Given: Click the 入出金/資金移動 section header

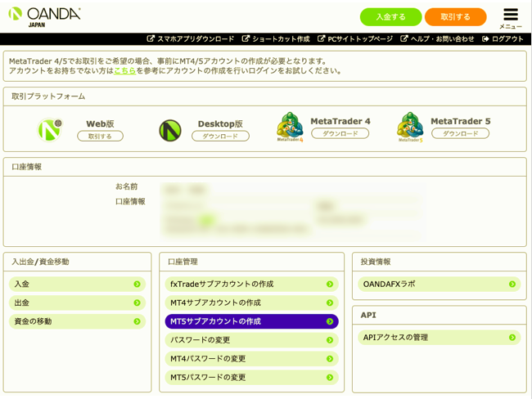Looking at the screenshot, I should 40,262.
